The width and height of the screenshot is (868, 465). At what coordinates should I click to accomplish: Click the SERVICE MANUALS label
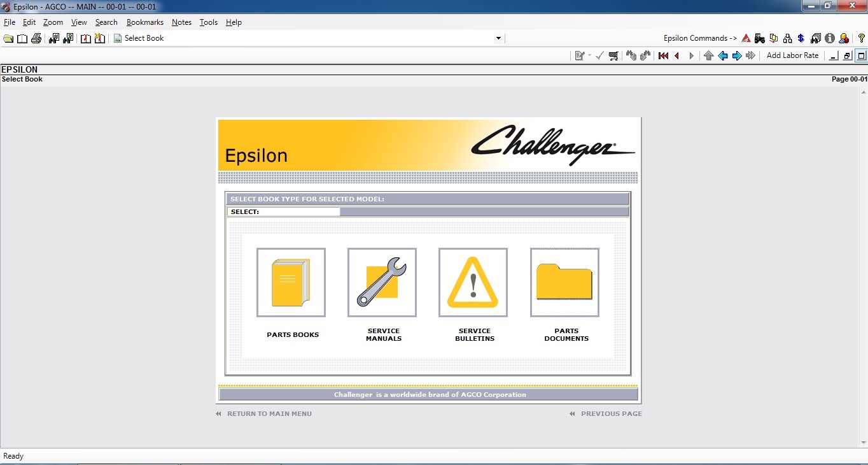(384, 334)
